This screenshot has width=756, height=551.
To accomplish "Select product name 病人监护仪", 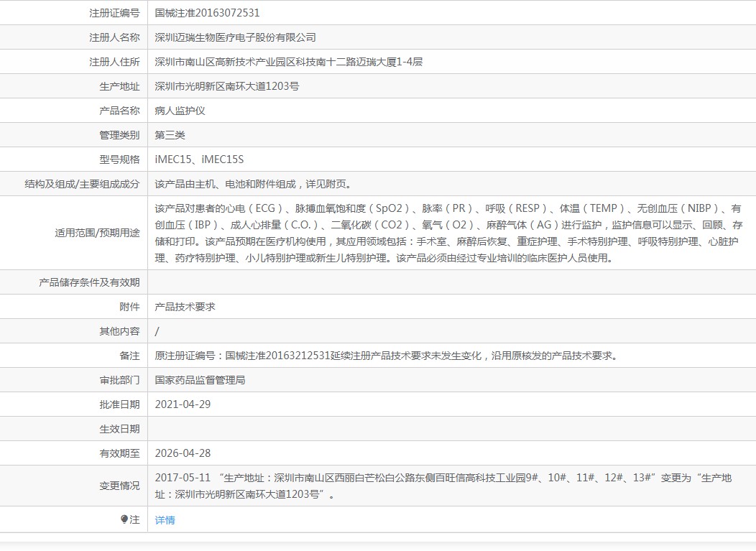I will tap(180, 111).
